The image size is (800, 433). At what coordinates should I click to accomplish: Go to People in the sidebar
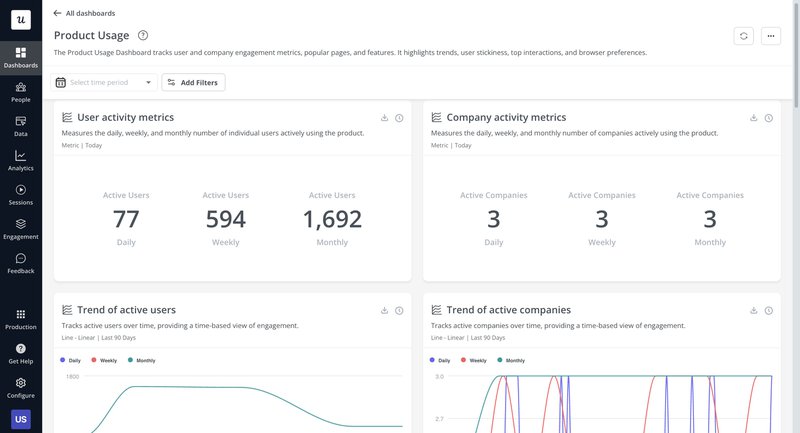[x=21, y=92]
